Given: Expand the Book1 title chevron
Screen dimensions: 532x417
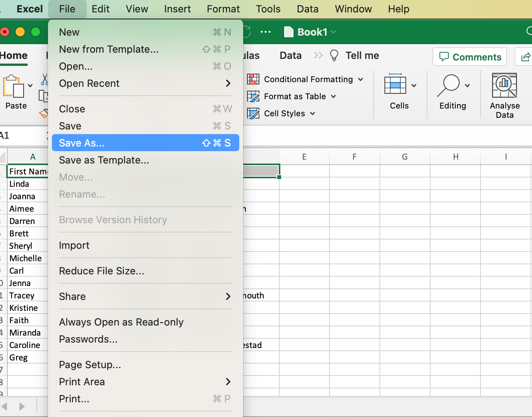Looking at the screenshot, I should 333,32.
